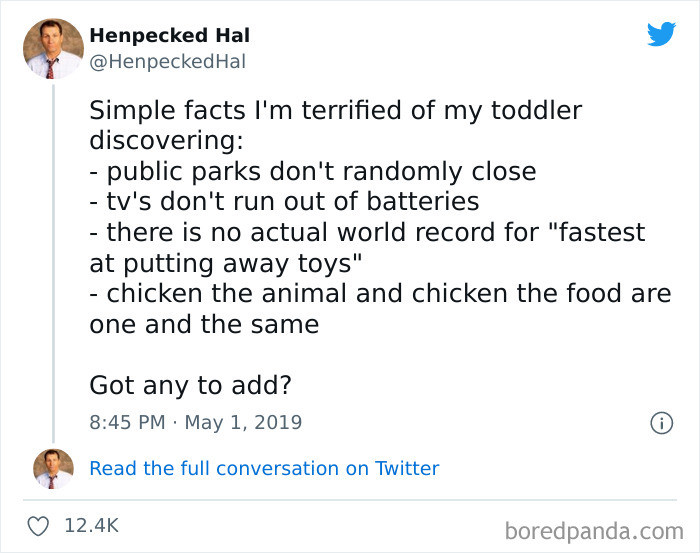Visit the @HenpeckedHal handle
700x553 pixels.
pyautogui.click(x=167, y=62)
